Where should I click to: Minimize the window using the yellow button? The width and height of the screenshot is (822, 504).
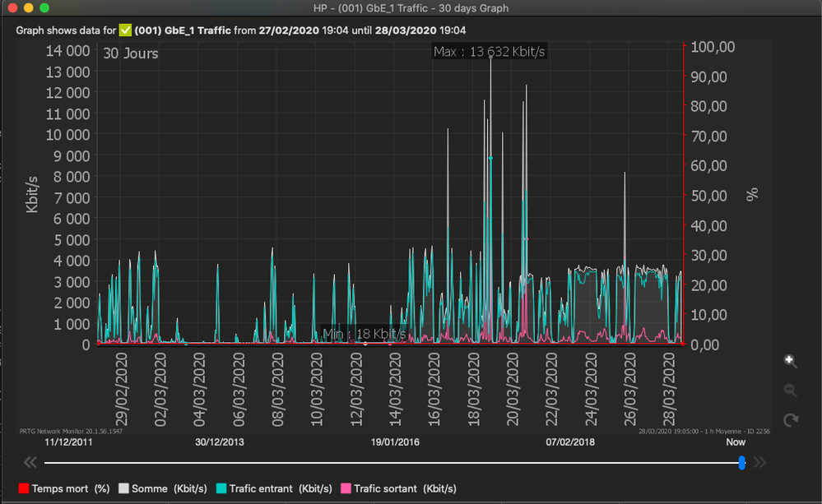coord(28,8)
